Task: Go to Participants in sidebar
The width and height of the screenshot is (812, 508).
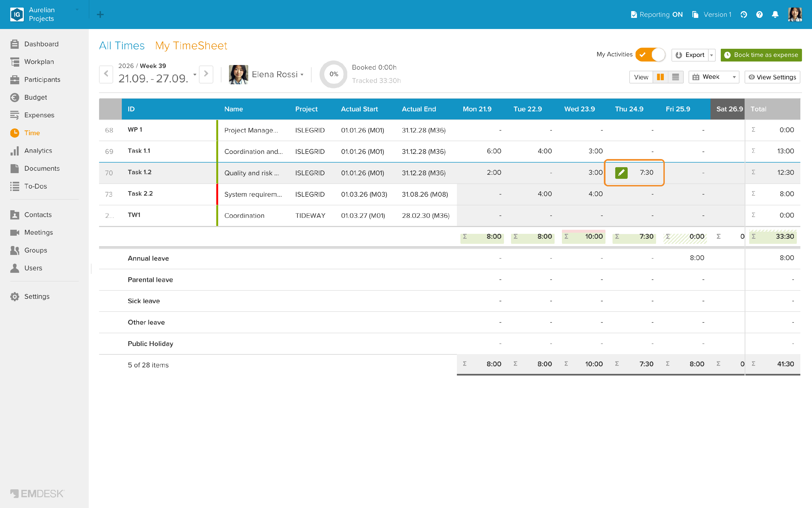Action: (x=35, y=80)
